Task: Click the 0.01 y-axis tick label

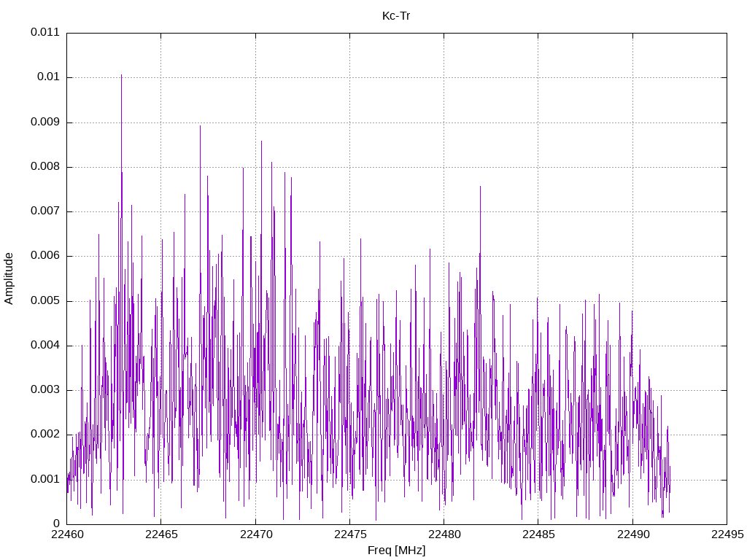Action: tap(49, 77)
